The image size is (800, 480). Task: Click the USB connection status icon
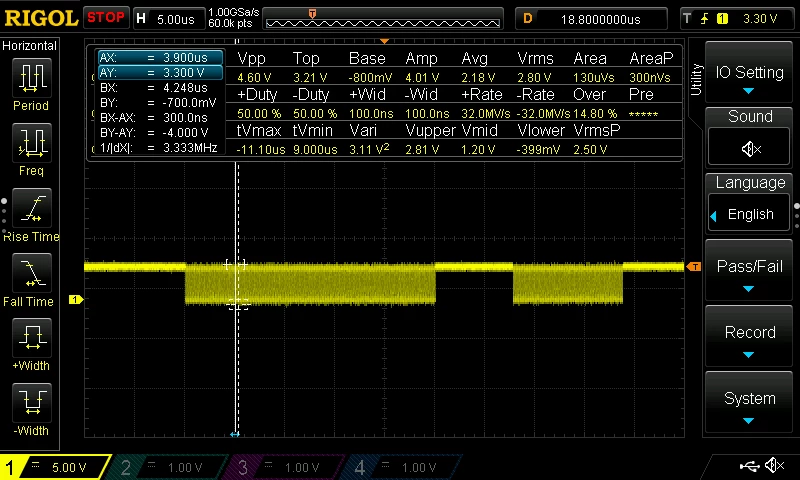pos(749,466)
